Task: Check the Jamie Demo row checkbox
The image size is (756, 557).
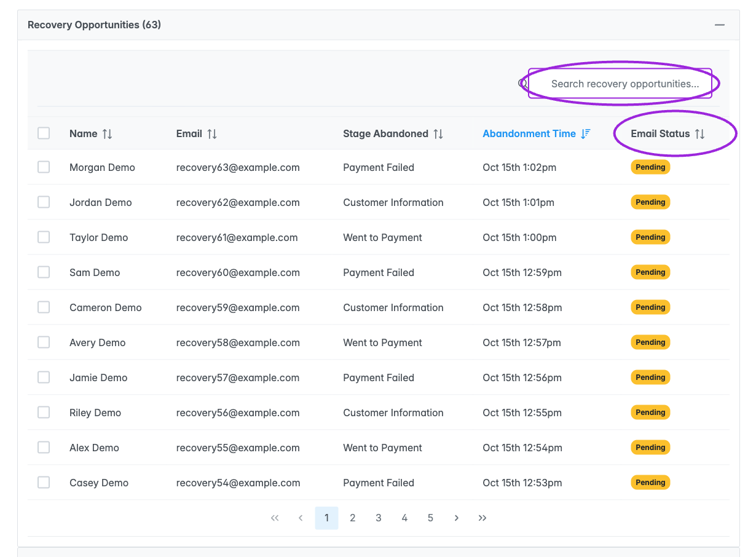Action: tap(44, 377)
